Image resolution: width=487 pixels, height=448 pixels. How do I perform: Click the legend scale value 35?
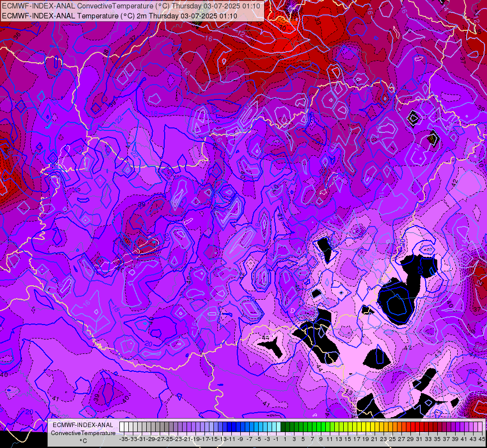pyautogui.click(x=437, y=439)
